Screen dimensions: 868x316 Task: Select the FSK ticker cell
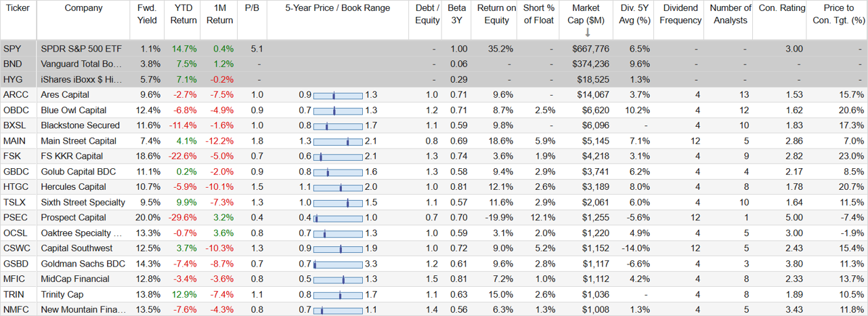pos(12,156)
